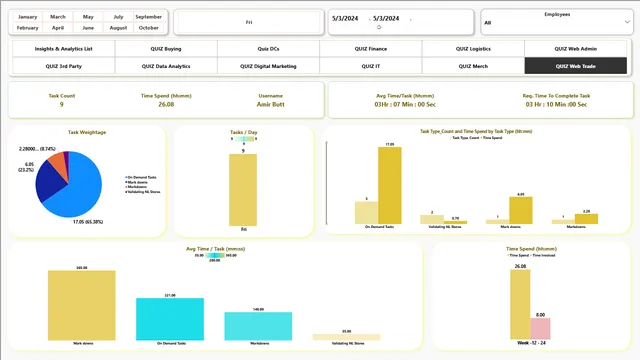
Task: Select 17.05 Time Spend bar for On Demand Tasks
Action: (389, 185)
